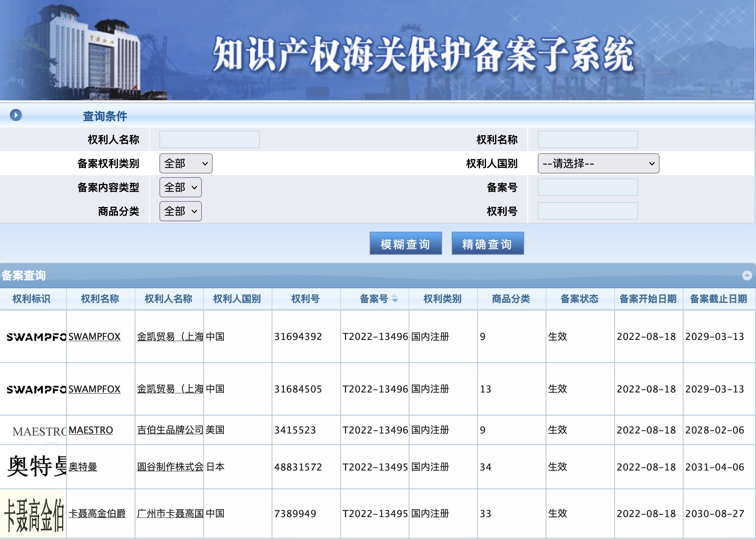
Task: Click the 模糊查询 button
Action: pos(405,243)
